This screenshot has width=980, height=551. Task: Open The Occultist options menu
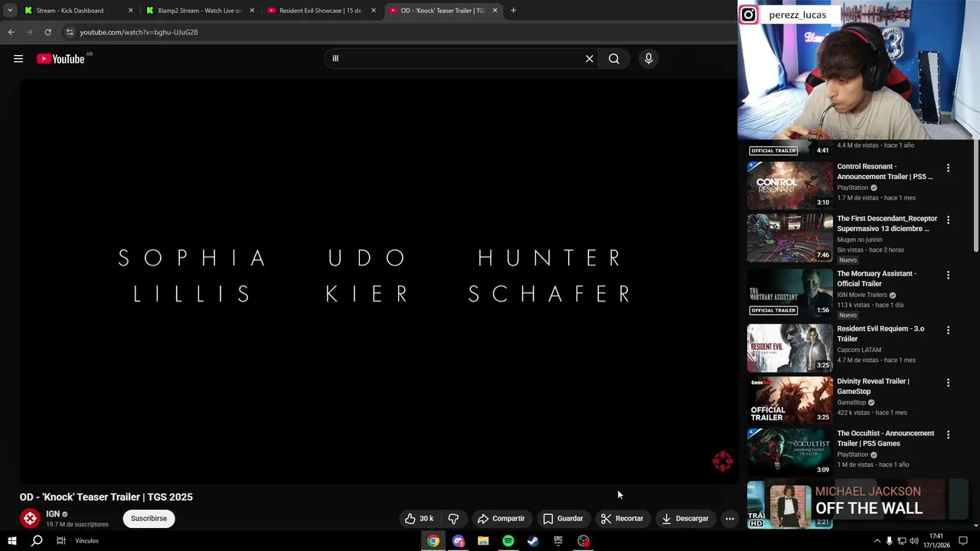[x=948, y=434]
